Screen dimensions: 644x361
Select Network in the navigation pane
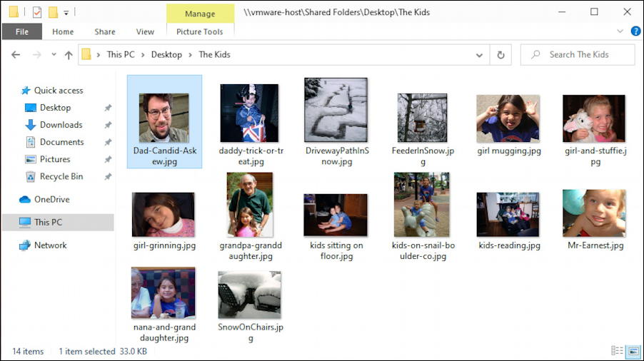pyautogui.click(x=50, y=245)
